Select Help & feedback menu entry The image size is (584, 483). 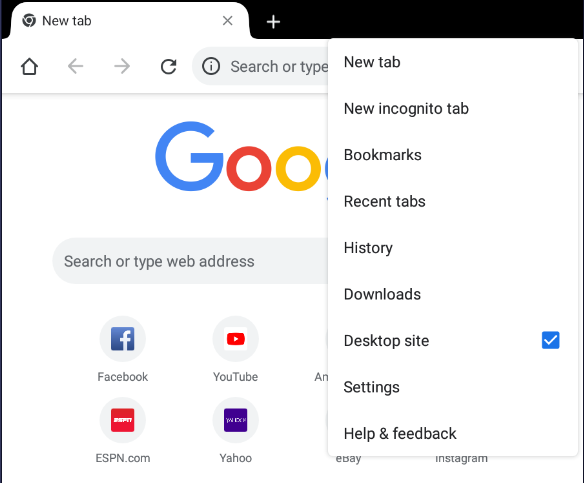(x=453, y=433)
